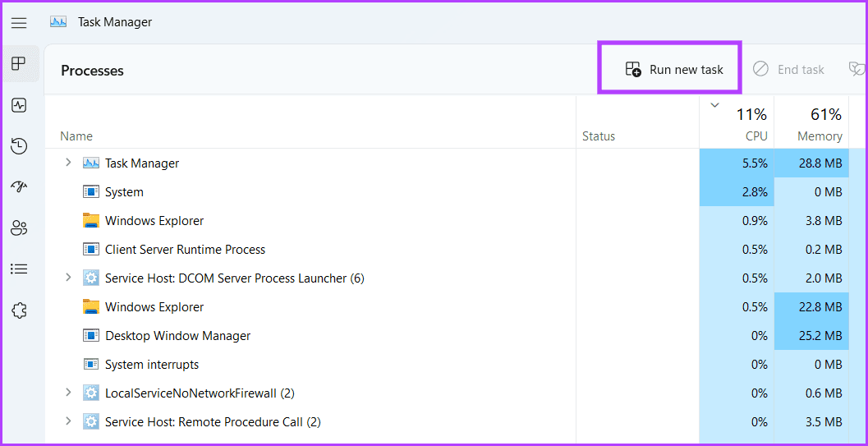Sort processes by the Memory column header

(x=811, y=123)
